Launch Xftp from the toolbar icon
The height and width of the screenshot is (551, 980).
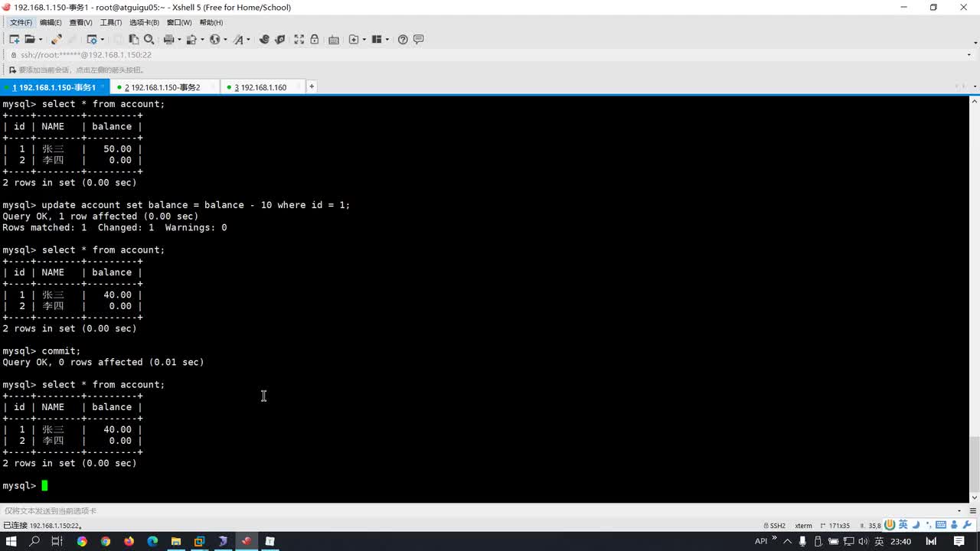click(264, 39)
